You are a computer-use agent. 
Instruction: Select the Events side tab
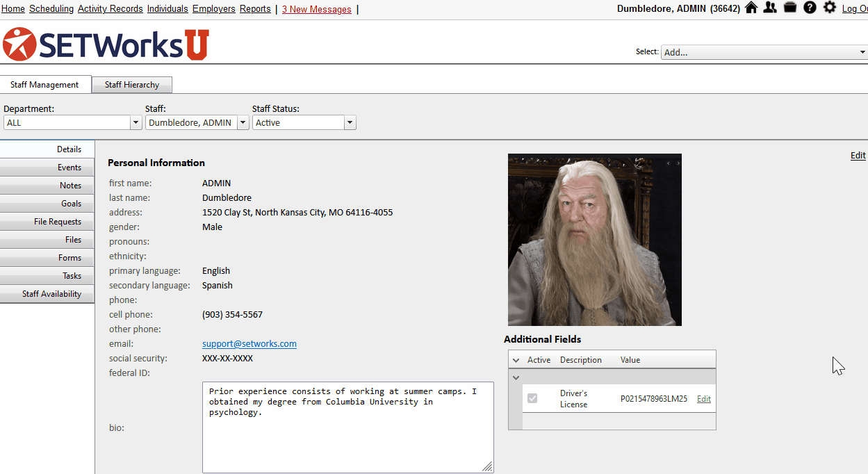click(47, 167)
